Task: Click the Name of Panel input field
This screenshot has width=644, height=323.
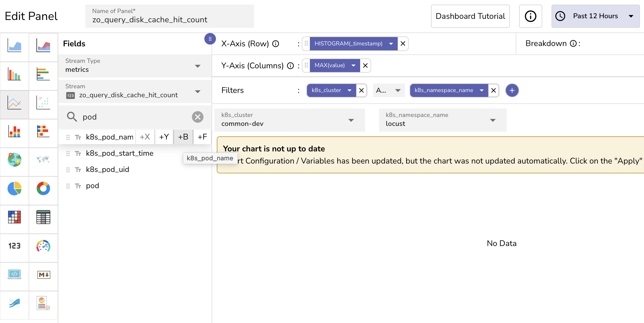Action: click(169, 19)
